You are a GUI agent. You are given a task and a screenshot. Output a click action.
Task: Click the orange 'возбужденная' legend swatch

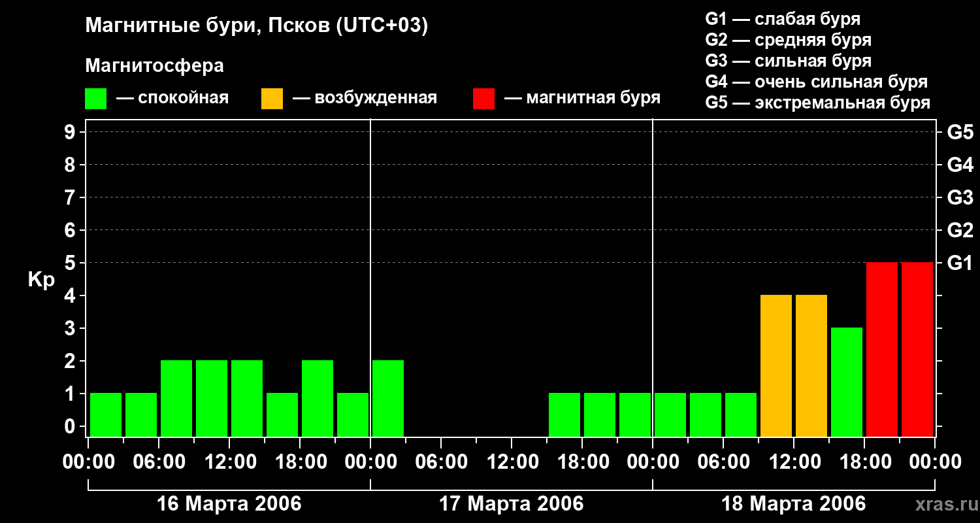coord(272,99)
